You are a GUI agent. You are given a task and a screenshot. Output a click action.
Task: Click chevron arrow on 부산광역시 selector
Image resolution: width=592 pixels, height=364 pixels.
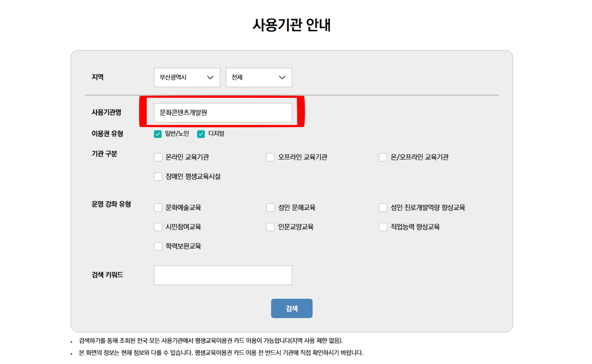click(210, 77)
